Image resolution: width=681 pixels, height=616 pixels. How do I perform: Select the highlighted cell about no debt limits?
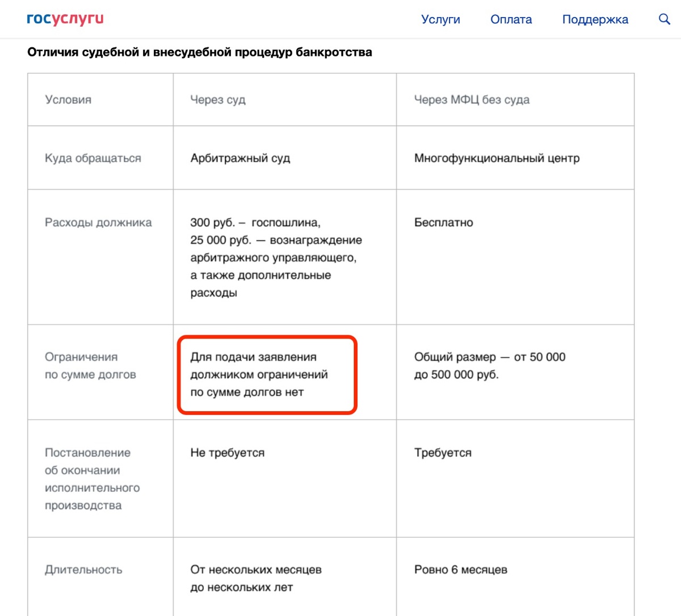click(x=267, y=374)
